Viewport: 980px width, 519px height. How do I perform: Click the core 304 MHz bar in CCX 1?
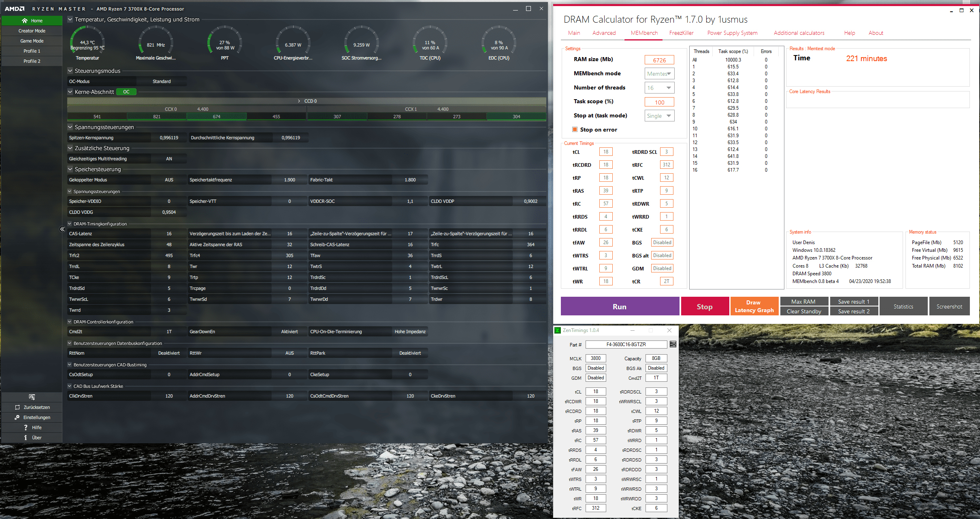[516, 117]
